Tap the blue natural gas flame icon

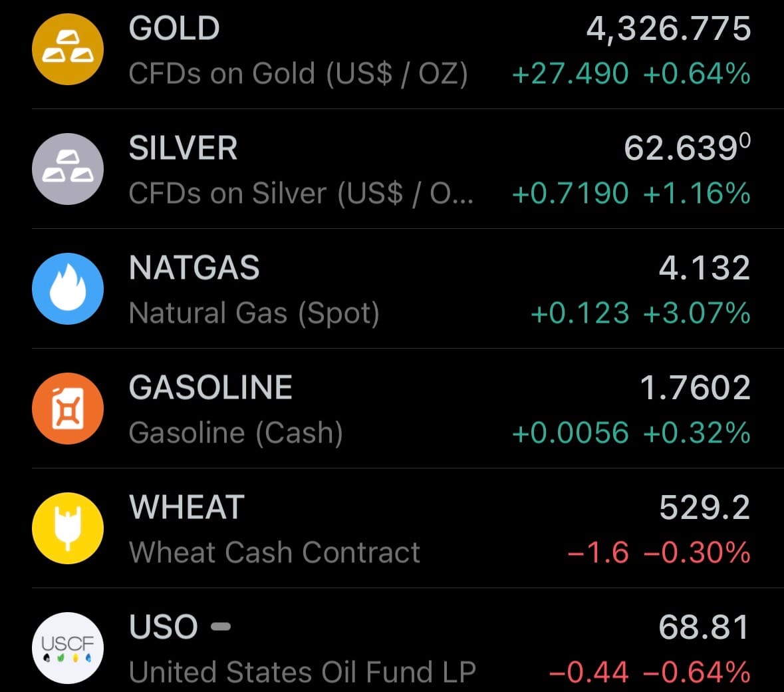coord(68,289)
